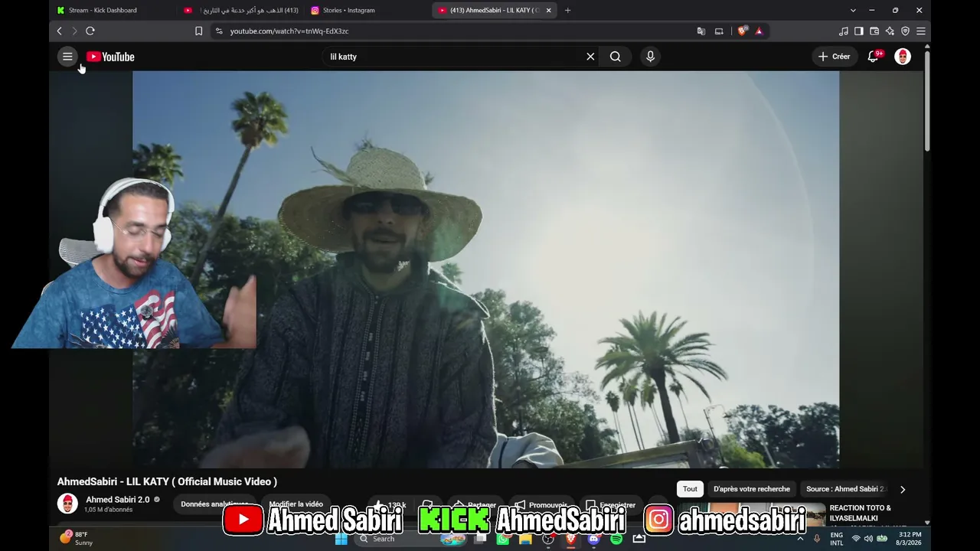Open the ENG INTL language switcher
The width and height of the screenshot is (980, 551).
837,539
